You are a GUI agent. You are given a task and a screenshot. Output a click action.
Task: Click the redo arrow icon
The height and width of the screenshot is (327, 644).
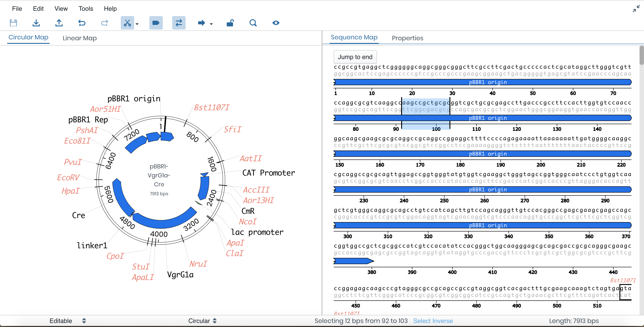pyautogui.click(x=104, y=23)
